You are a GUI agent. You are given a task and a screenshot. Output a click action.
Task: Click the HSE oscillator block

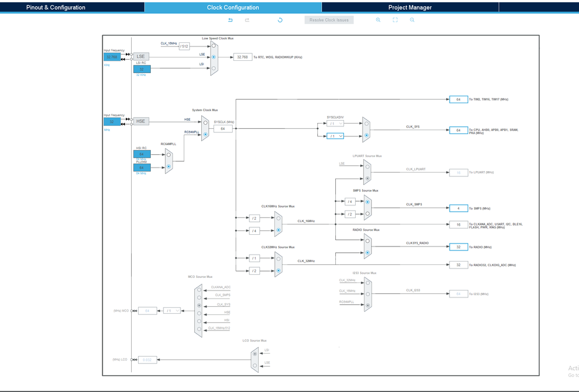[141, 121]
